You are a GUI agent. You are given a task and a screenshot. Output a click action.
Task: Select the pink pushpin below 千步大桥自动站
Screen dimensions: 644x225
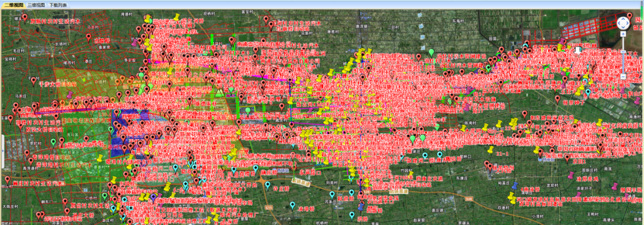click(x=70, y=95)
